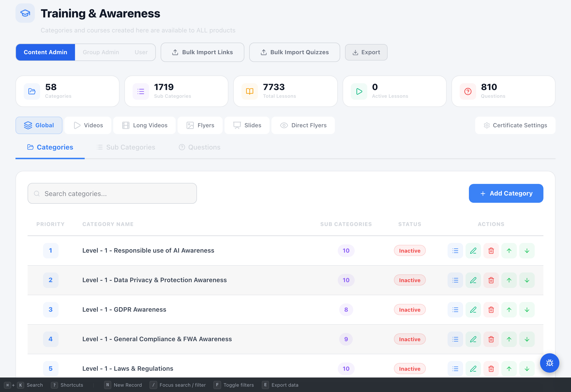The width and height of the screenshot is (571, 392).
Task: Select the Direct Flyers filter
Action: pos(303,125)
